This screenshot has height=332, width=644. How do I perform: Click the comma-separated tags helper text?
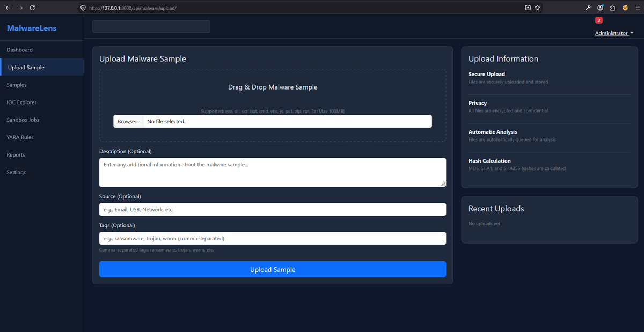[x=157, y=250]
